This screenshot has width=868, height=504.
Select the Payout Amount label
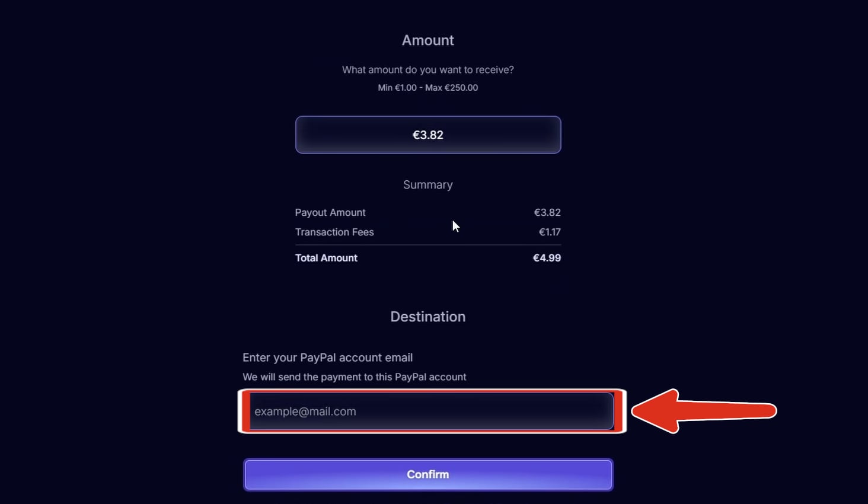[330, 212]
